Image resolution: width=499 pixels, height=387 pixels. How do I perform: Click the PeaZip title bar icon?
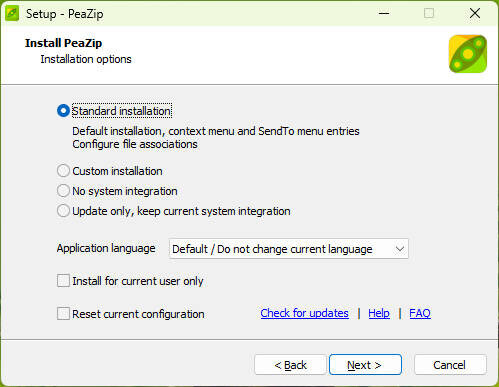[x=12, y=14]
